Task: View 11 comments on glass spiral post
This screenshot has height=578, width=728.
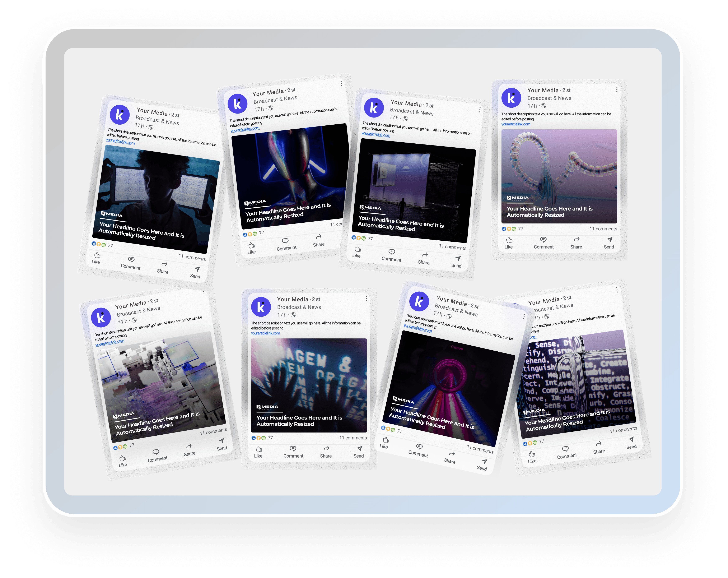Action: tap(603, 229)
